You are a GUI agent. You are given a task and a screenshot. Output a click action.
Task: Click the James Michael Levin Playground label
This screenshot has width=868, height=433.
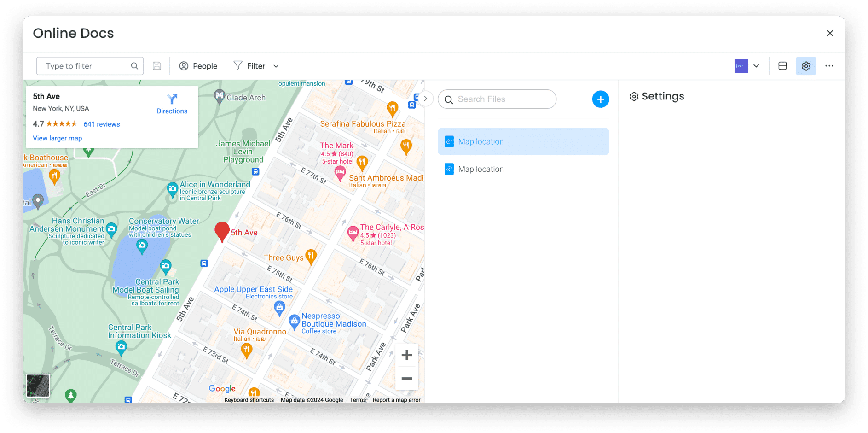(243, 152)
